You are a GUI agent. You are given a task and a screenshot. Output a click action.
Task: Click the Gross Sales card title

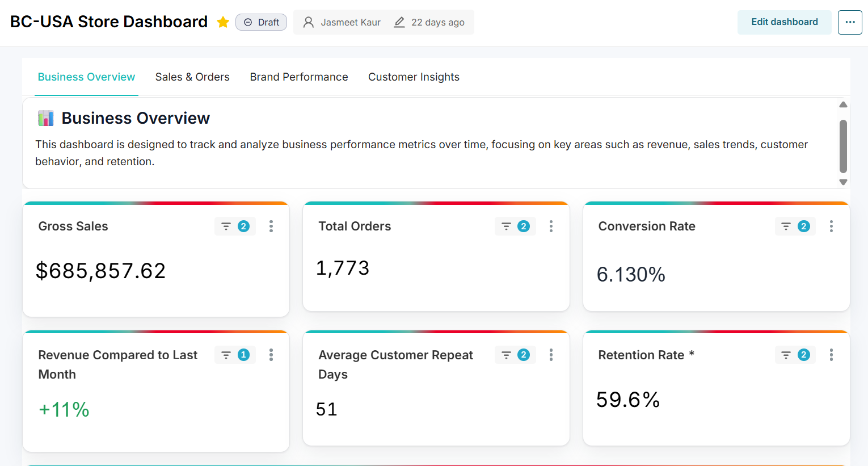pyautogui.click(x=73, y=226)
